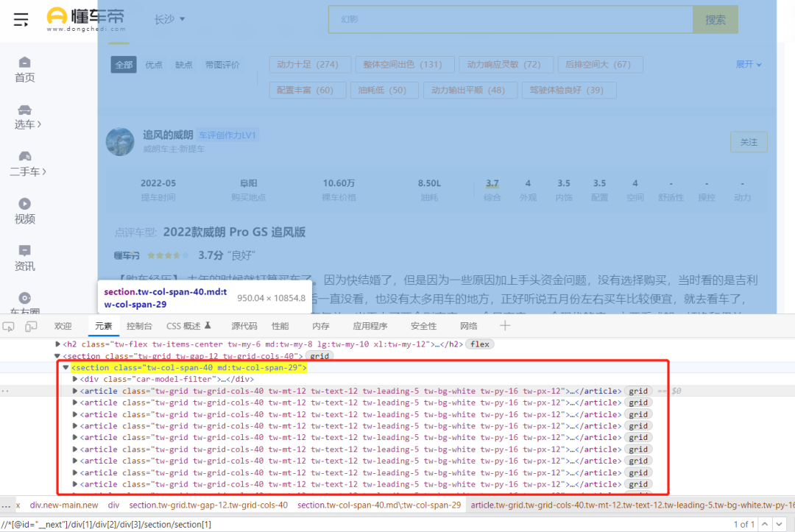Click the breadcrumb ellipsis overflow button

pos(6,506)
